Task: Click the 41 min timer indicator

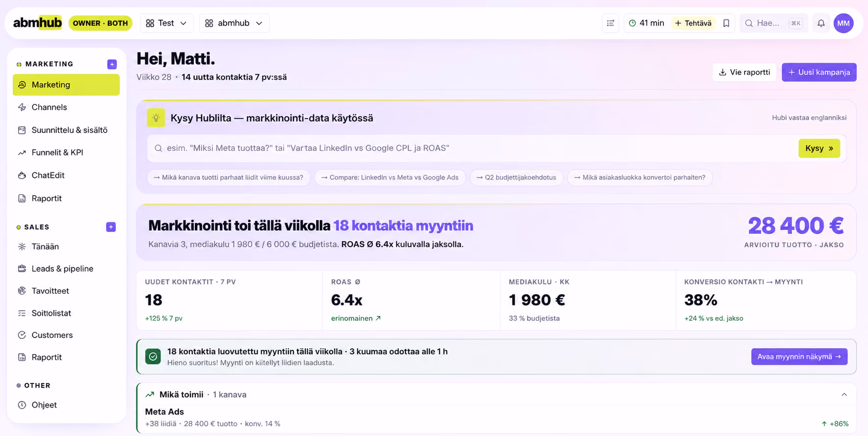Action: click(x=647, y=23)
